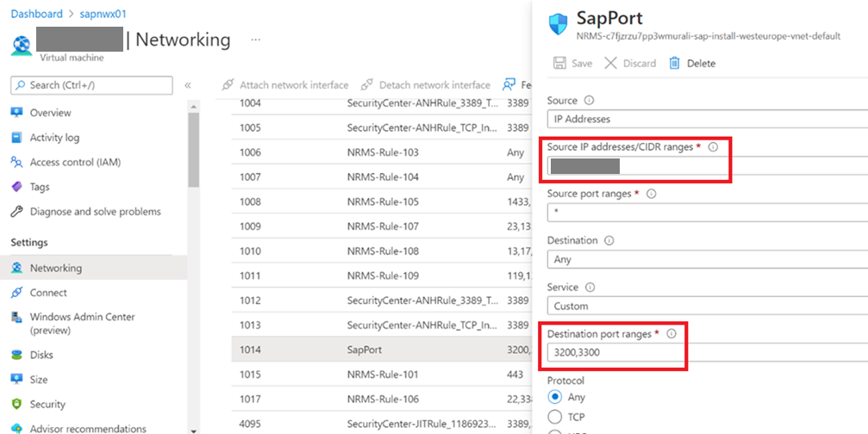Click the Delete trash icon
Image resolution: width=868 pixels, height=434 pixels.
[x=674, y=63]
